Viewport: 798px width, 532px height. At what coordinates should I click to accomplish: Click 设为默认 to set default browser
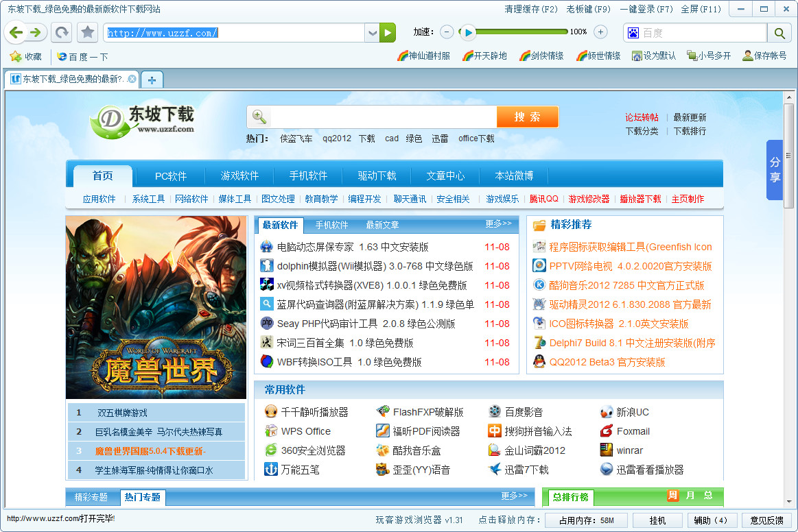[x=654, y=56]
